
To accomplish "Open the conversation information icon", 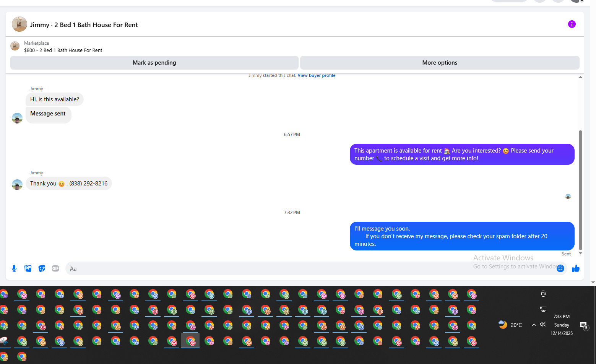I will pyautogui.click(x=572, y=24).
